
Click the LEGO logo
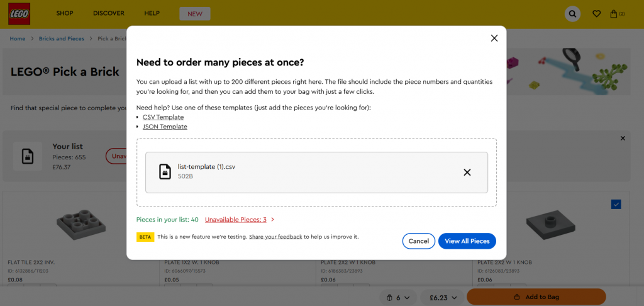[x=19, y=13]
